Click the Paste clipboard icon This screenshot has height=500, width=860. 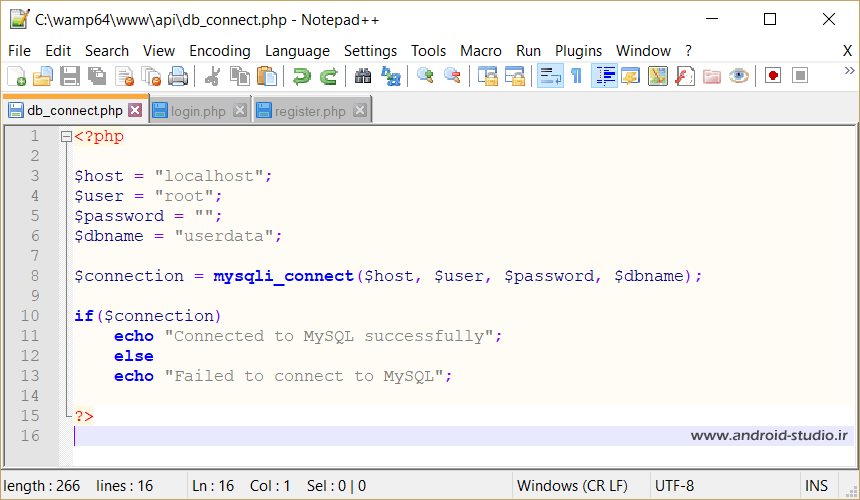click(x=267, y=76)
